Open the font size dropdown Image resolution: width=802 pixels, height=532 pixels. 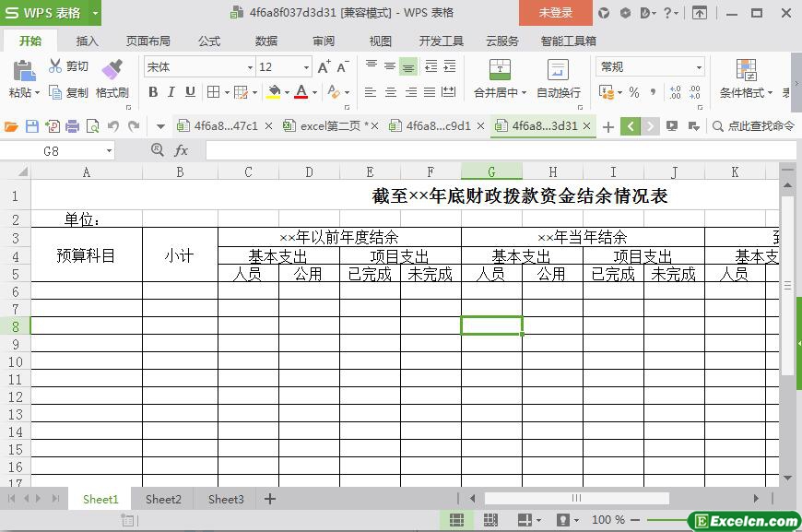(x=306, y=67)
